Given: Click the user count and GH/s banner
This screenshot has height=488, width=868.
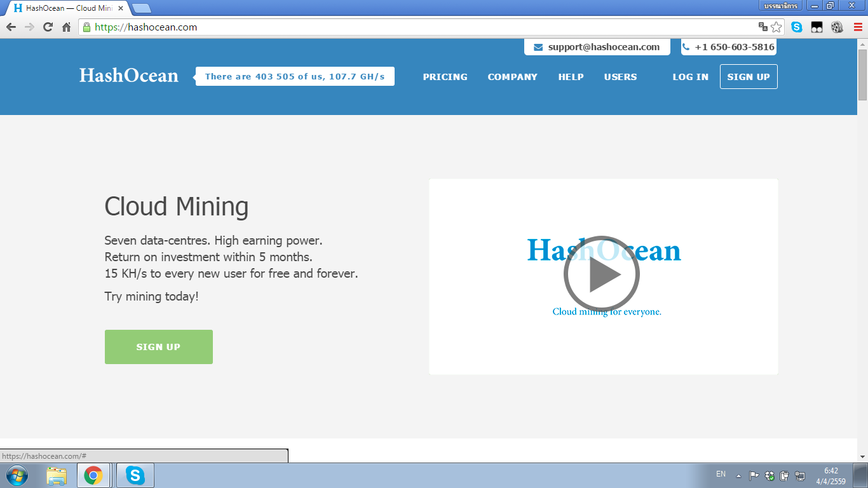Looking at the screenshot, I should (295, 76).
